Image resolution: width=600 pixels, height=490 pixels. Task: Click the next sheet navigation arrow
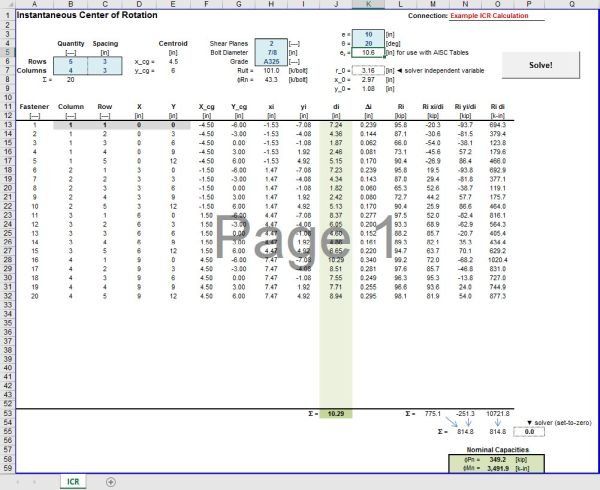click(36, 482)
